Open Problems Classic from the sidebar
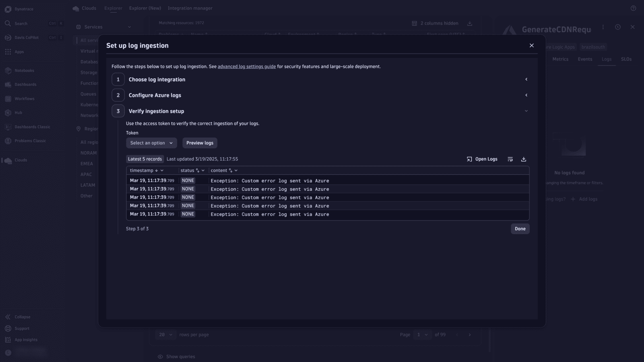The height and width of the screenshot is (362, 644). [x=30, y=141]
